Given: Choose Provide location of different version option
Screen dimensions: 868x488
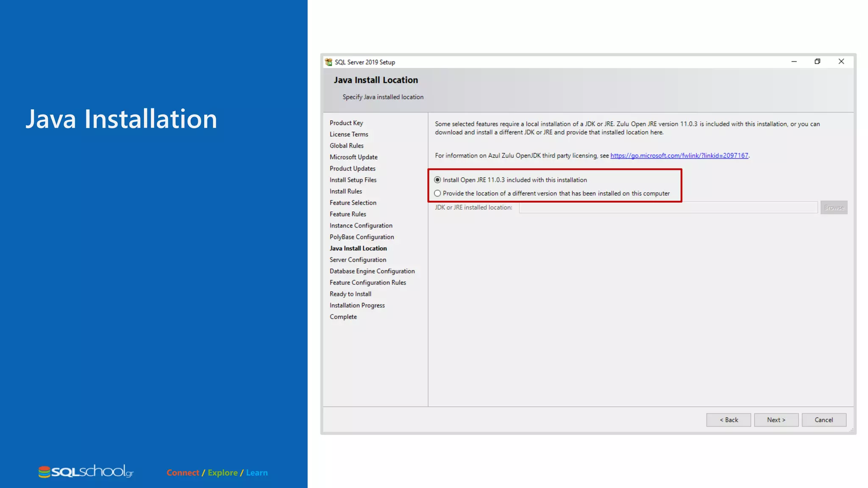Looking at the screenshot, I should [x=437, y=194].
